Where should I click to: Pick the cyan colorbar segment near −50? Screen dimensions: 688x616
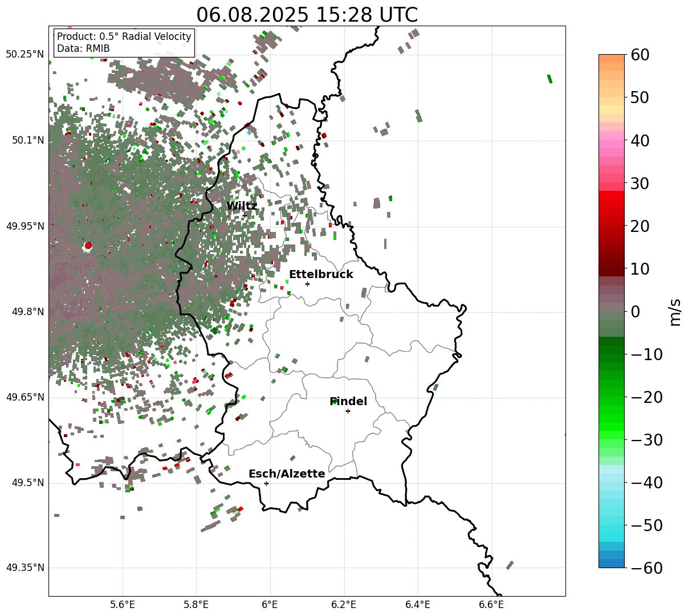point(612,529)
